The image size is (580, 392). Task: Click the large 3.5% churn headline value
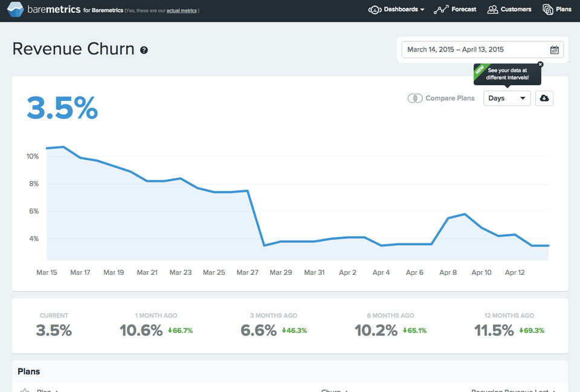coord(62,108)
